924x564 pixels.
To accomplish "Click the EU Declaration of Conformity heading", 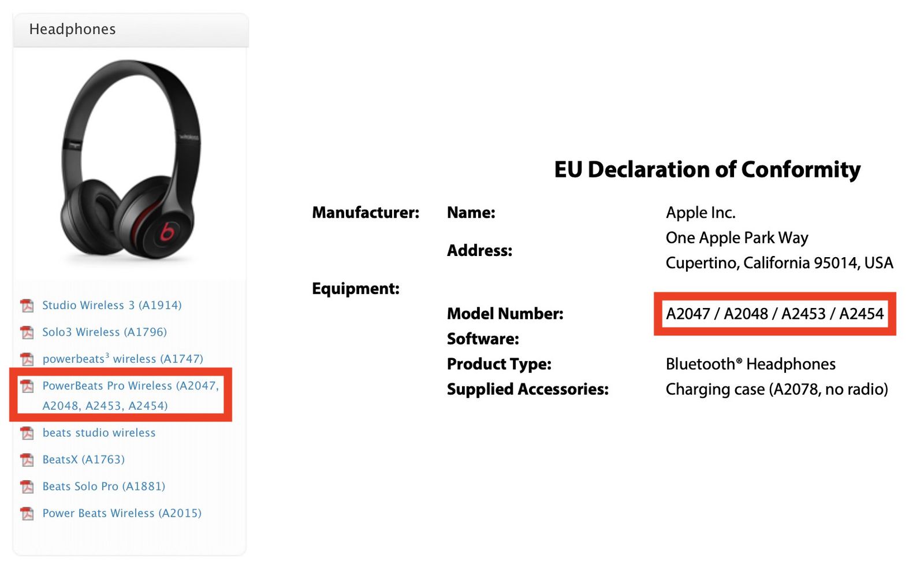I will click(707, 170).
